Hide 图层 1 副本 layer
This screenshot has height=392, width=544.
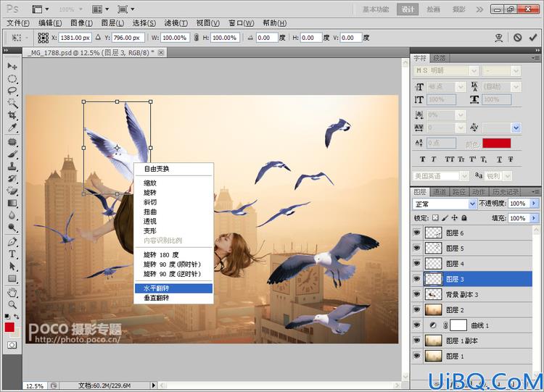[416, 341]
